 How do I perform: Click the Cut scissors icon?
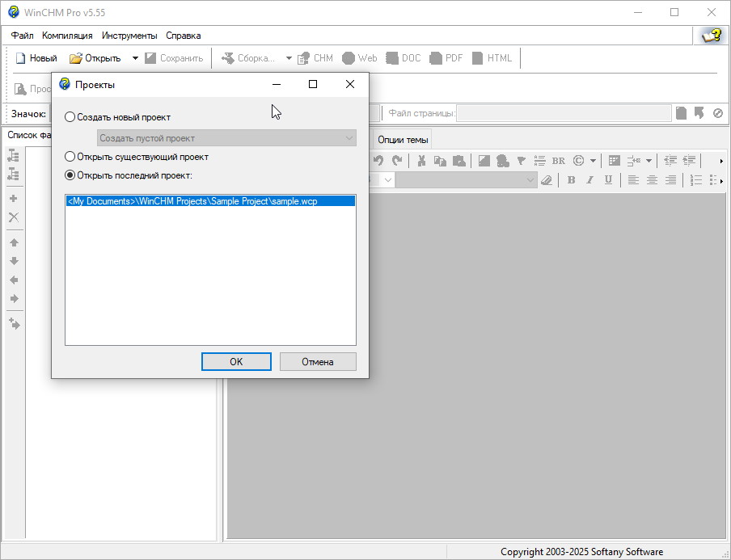[421, 161]
